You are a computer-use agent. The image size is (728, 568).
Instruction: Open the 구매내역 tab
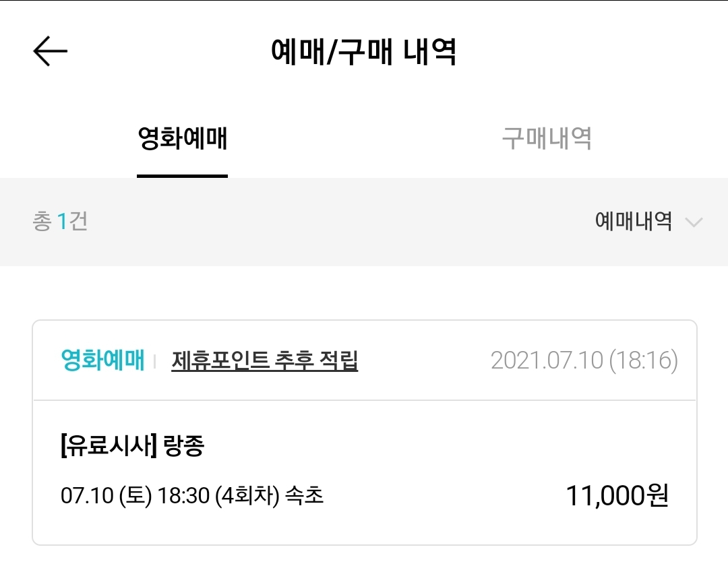click(546, 139)
